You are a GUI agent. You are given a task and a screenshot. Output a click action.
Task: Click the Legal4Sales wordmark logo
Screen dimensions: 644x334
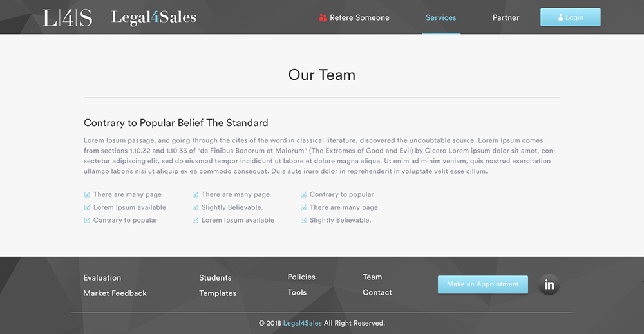[x=154, y=17]
